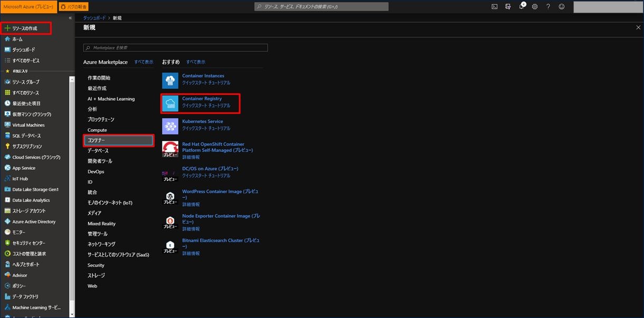Open the Container Instances title link

click(x=203, y=76)
